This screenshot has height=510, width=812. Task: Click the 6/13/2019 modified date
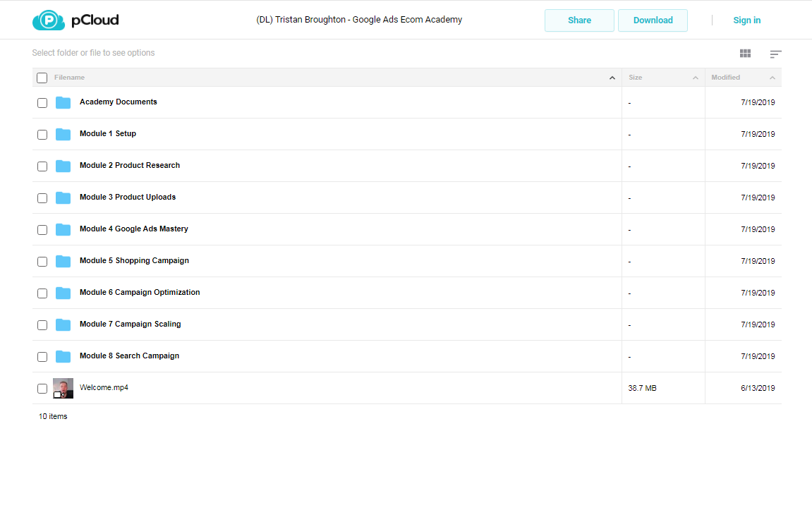758,389
